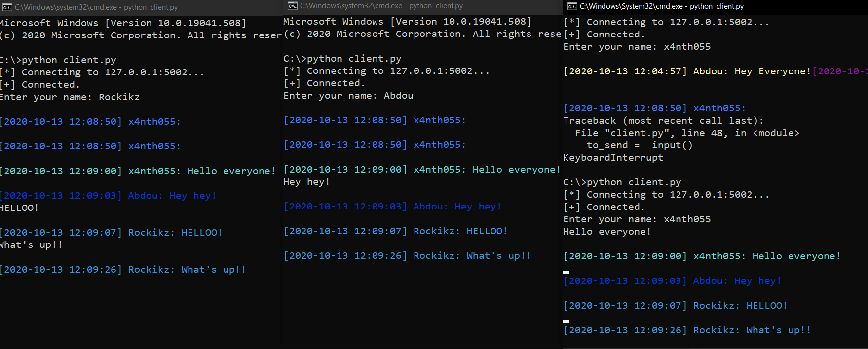This screenshot has height=349, width=868.
Task: Click the "Enter your name: Rockikz" line
Action: click(x=70, y=97)
